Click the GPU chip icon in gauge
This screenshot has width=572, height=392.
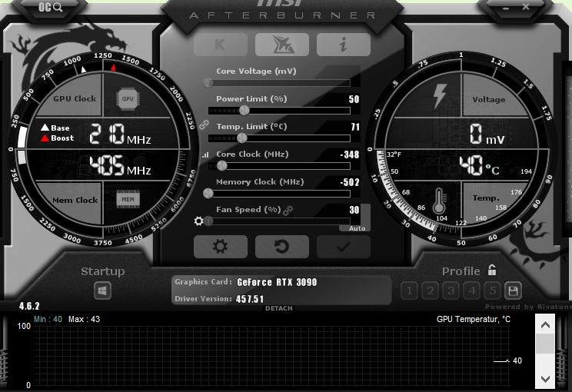coord(128,99)
